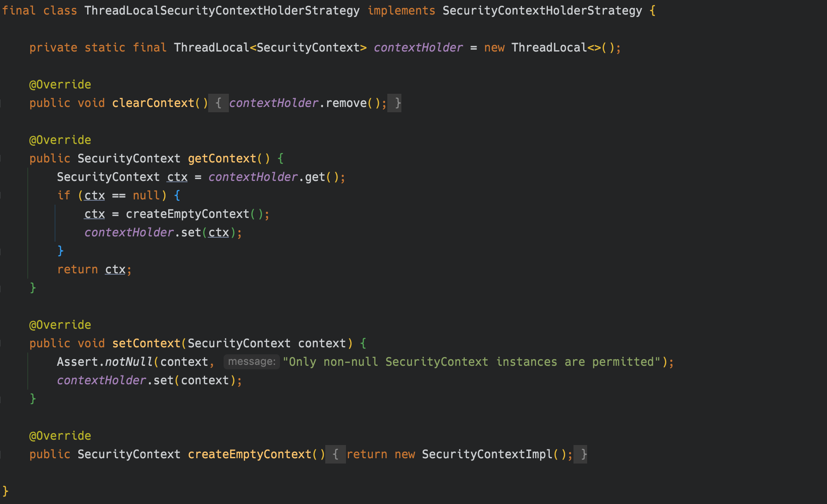Click the @Override annotation above setContext
Viewport: 827px width, 504px height.
60,325
